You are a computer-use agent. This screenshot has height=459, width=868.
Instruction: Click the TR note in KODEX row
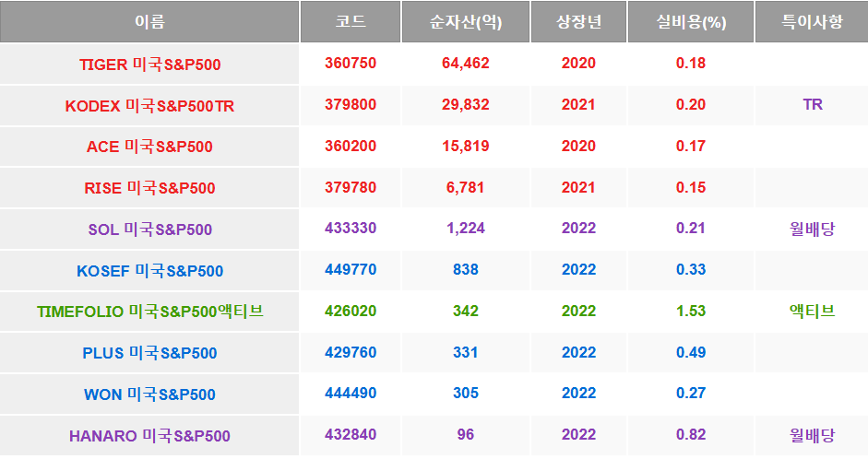point(813,104)
